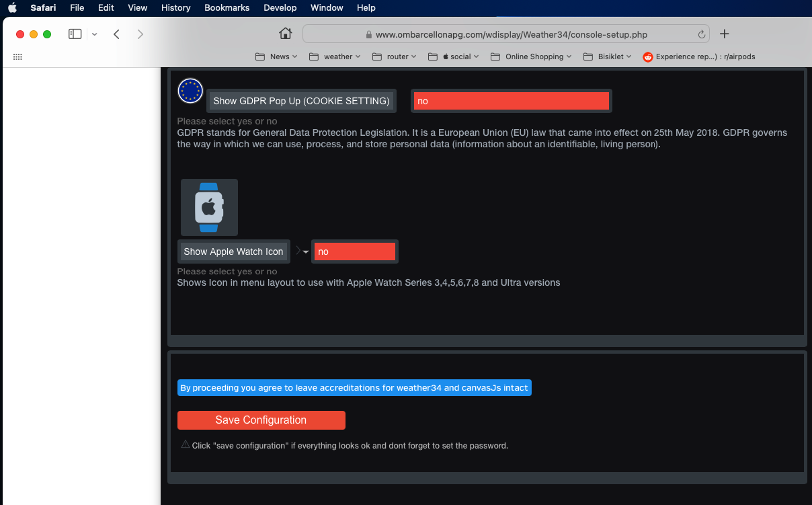This screenshot has height=505, width=812.
Task: Click the EU flag GDPR icon
Action: (x=190, y=91)
